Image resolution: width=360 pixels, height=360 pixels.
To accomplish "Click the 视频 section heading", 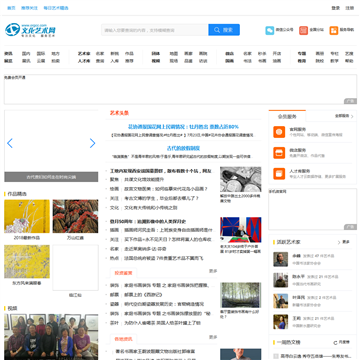I will 12,308.
